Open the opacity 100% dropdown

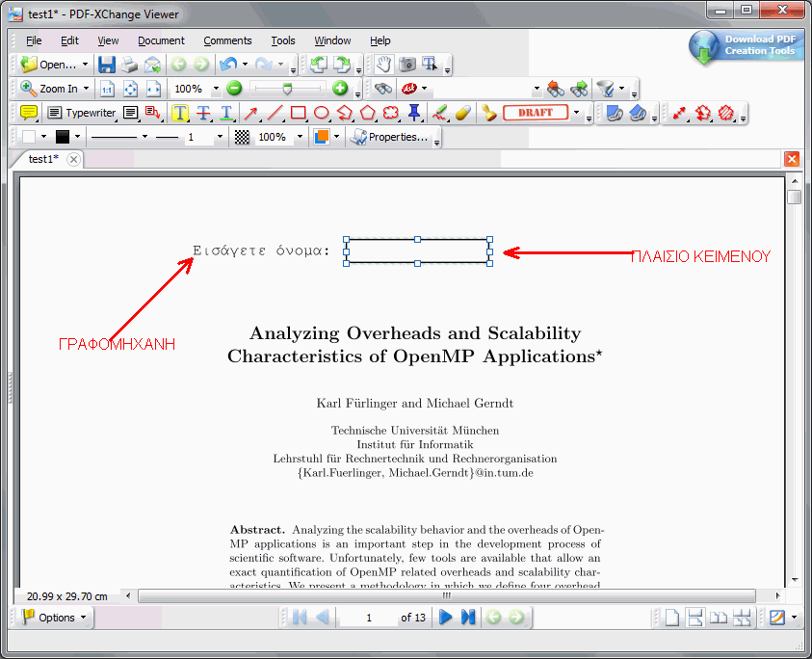pos(300,137)
